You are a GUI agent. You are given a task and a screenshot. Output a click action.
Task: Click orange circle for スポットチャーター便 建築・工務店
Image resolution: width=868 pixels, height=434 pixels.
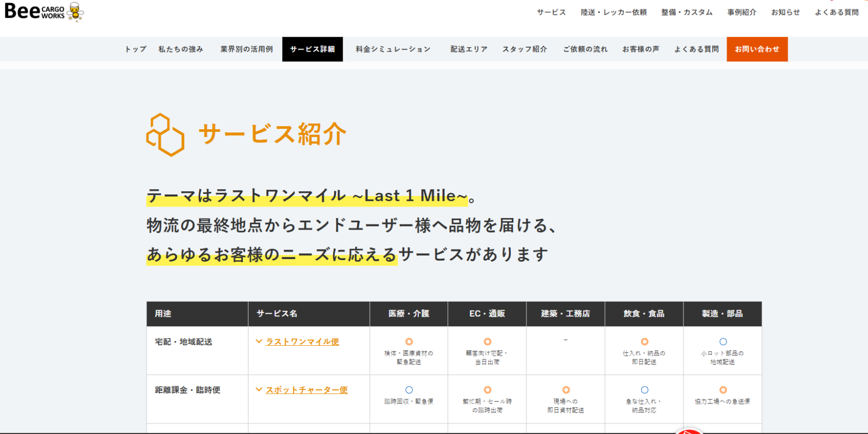click(566, 390)
